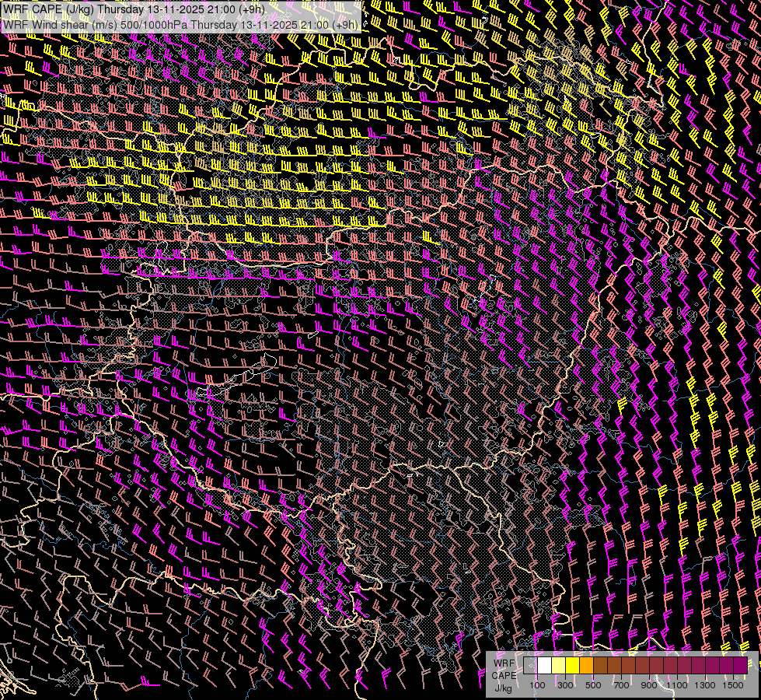761x700 pixels.
Task: Click the 500 value on the CAPE scale
Action: tap(593, 685)
